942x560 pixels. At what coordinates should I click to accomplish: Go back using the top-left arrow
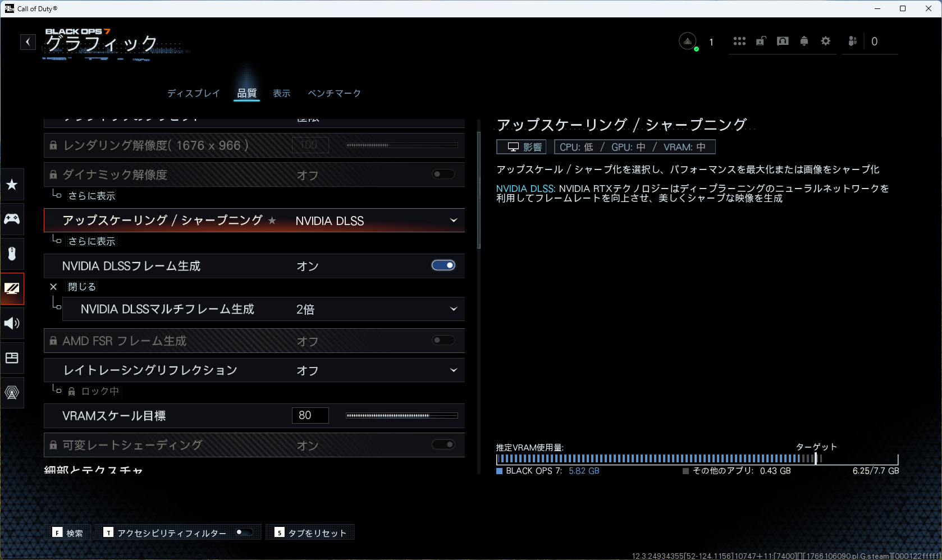pos(28,42)
